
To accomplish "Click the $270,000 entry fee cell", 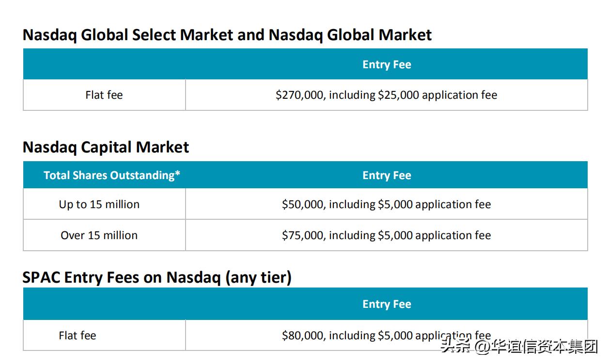I will pos(386,95).
